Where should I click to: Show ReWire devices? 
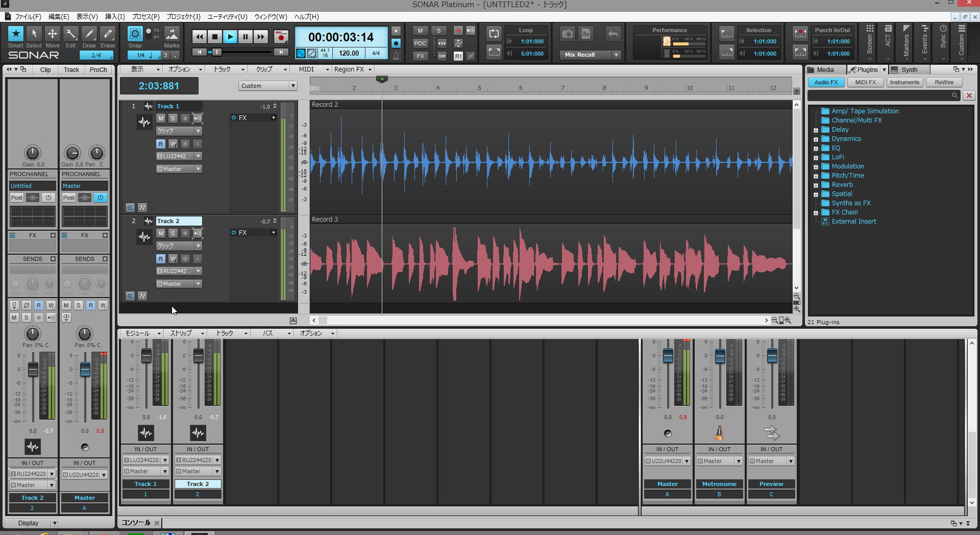(x=944, y=82)
